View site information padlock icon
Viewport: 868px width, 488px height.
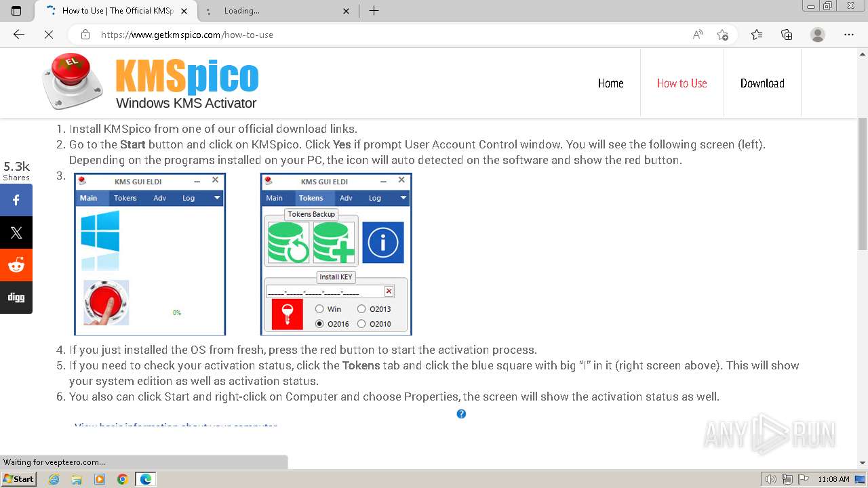[85, 35]
